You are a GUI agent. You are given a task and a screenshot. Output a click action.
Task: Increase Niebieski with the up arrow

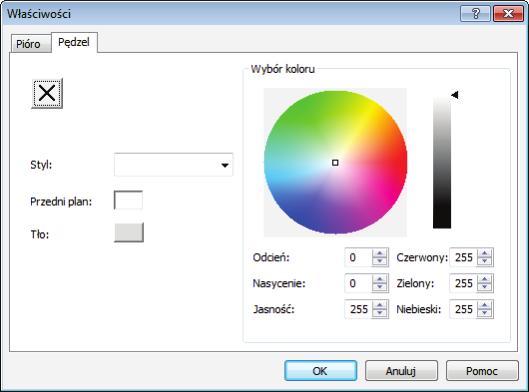click(x=485, y=305)
